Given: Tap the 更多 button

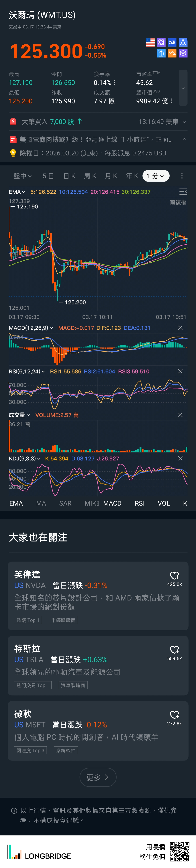Looking at the screenshot, I should coord(98,777).
